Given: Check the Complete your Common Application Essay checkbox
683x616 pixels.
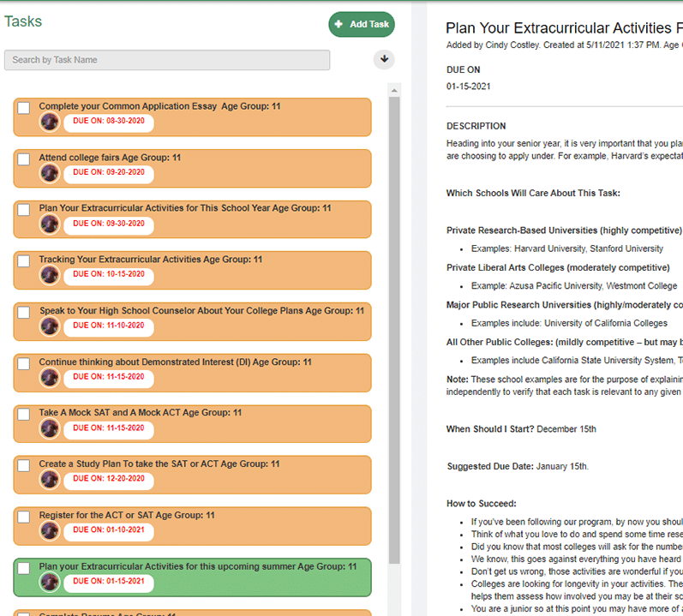Looking at the screenshot, I should coord(23,108).
